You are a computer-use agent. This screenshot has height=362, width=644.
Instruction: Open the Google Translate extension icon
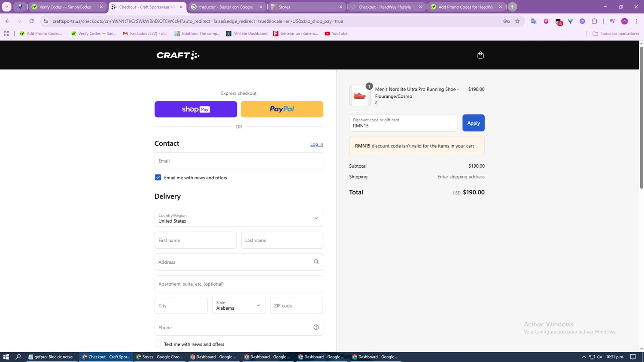click(534, 21)
